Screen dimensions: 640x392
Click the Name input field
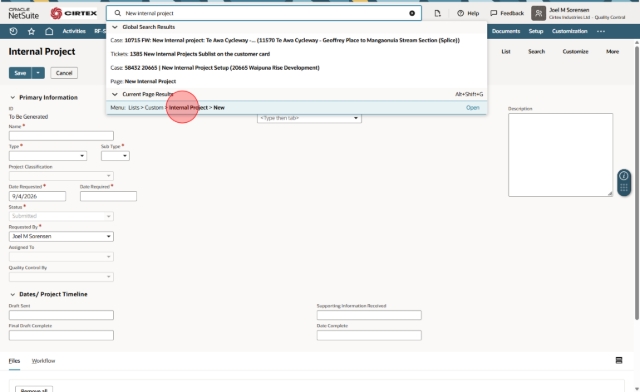(x=61, y=136)
